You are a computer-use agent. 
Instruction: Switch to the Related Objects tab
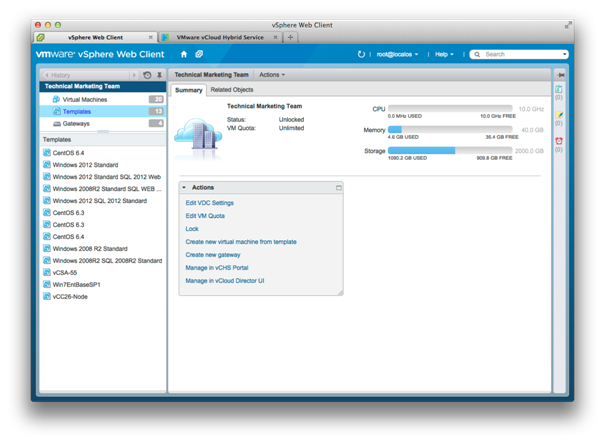tap(232, 90)
